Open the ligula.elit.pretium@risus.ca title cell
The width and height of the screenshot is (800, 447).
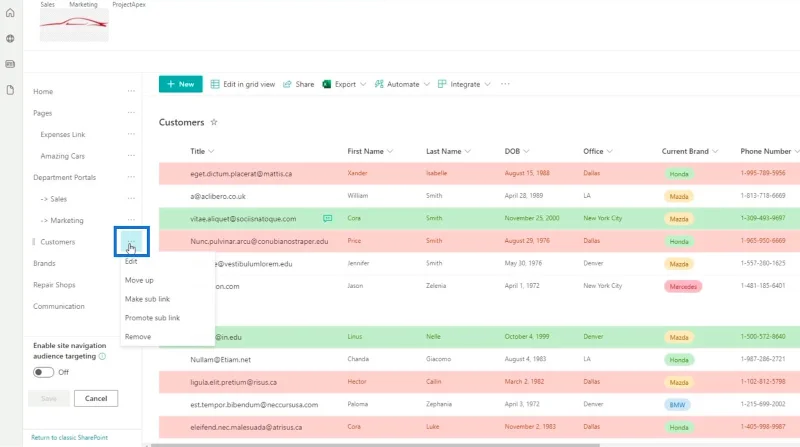tap(233, 382)
